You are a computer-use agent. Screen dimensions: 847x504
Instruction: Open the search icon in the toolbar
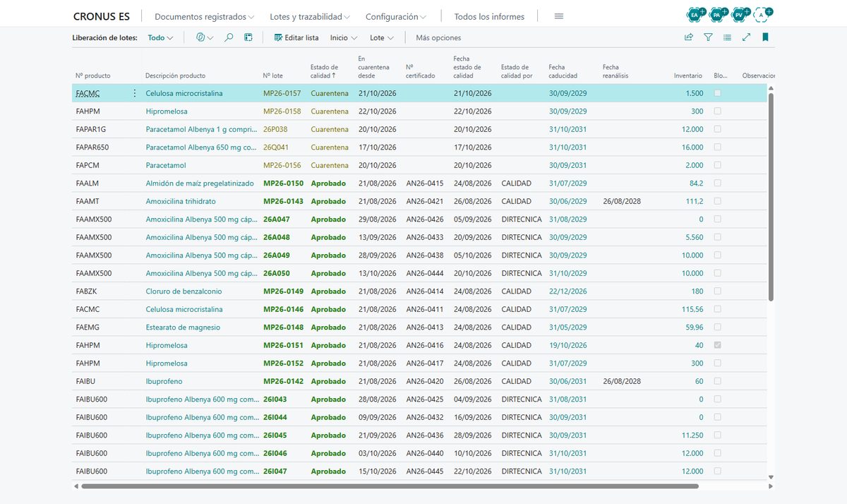click(x=229, y=37)
